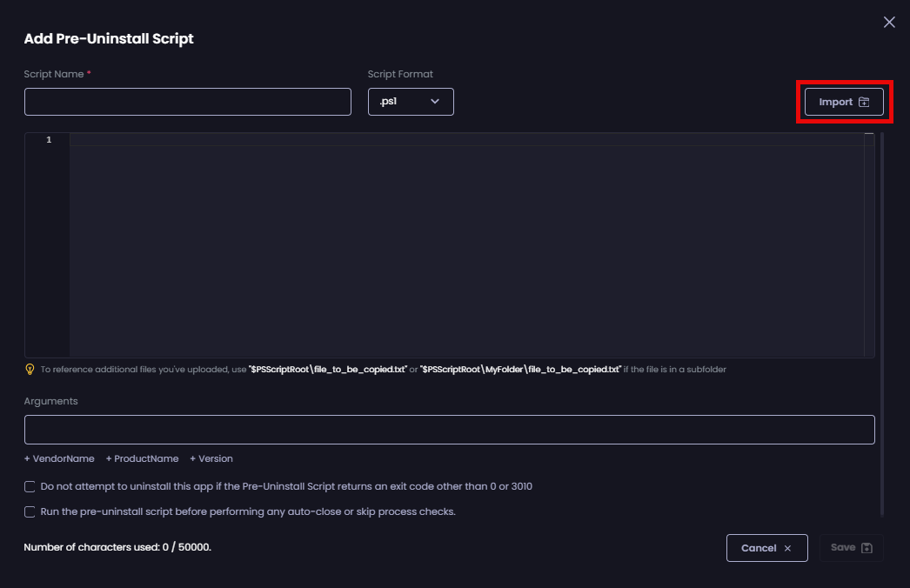
Task: Save the pre-uninstall script
Action: point(851,547)
